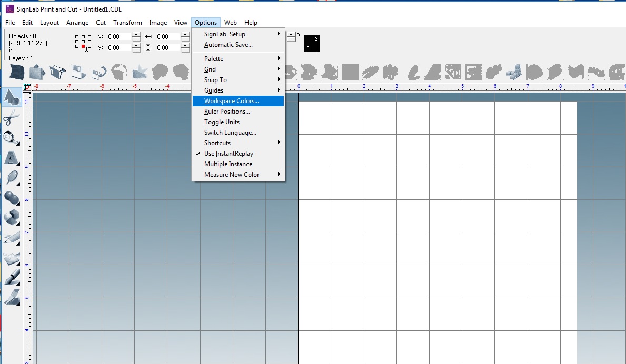Image resolution: width=626 pixels, height=364 pixels.
Task: Open the Edit menu
Action: [x=27, y=22]
